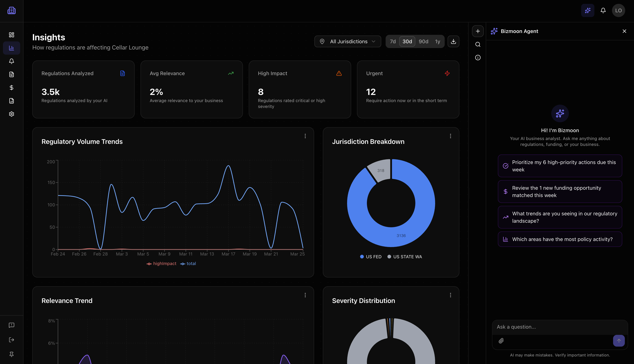This screenshot has width=634, height=364.
Task: Toggle the Bizmoon Agent sparkle button in header
Action: pos(587,10)
